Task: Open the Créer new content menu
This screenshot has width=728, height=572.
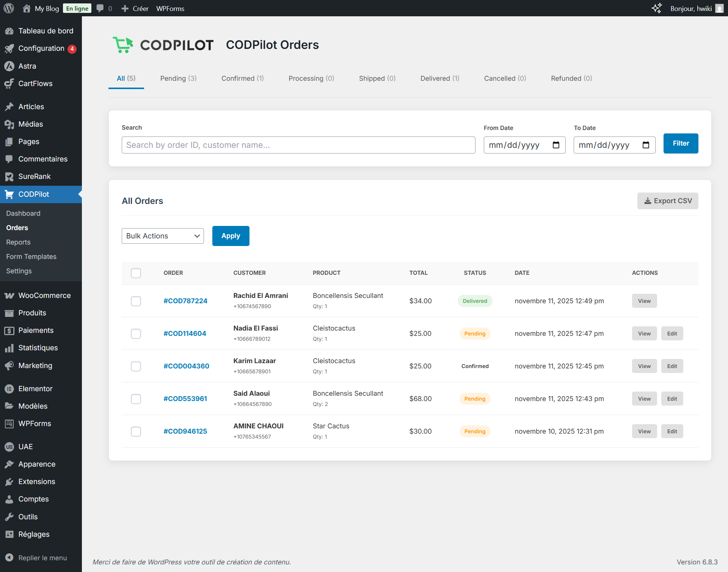Action: point(135,8)
